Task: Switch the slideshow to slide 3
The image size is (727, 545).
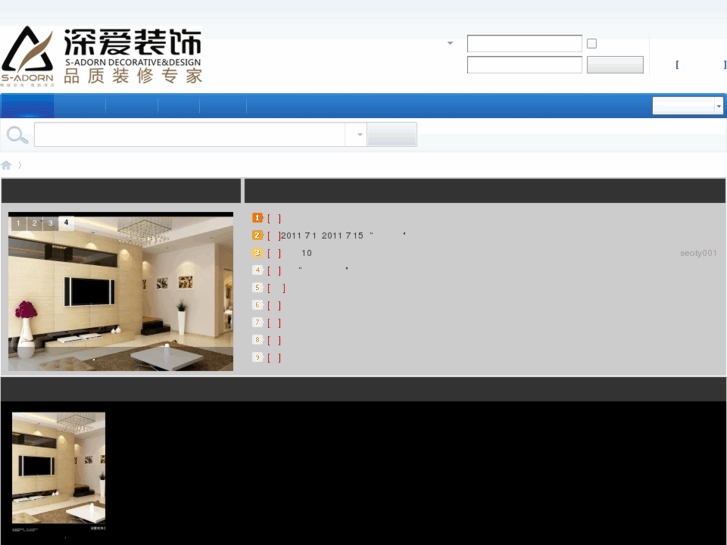Action: tap(50, 223)
